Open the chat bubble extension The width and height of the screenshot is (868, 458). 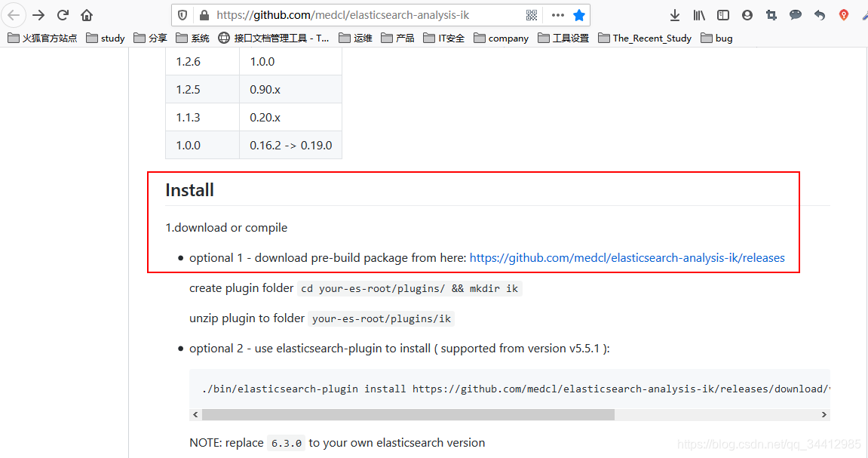point(796,15)
